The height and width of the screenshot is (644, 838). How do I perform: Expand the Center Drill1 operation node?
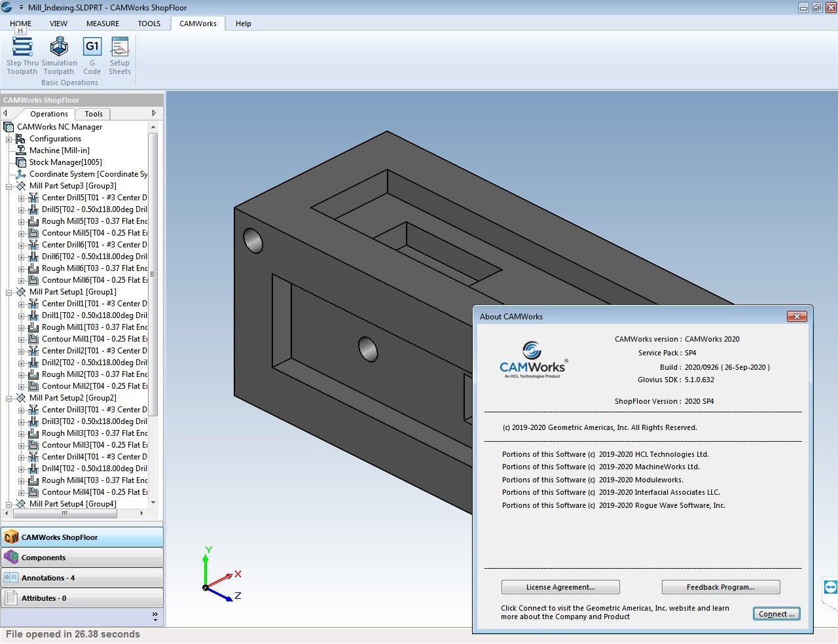[21, 304]
